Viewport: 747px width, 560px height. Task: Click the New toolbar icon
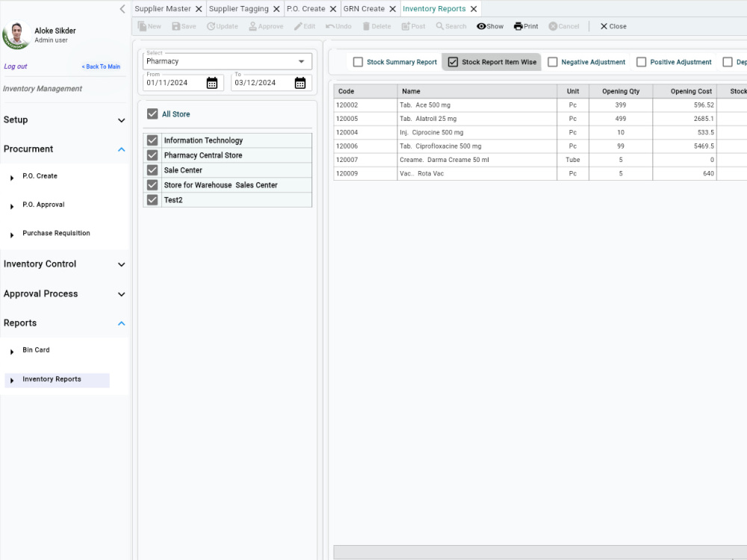pos(142,26)
